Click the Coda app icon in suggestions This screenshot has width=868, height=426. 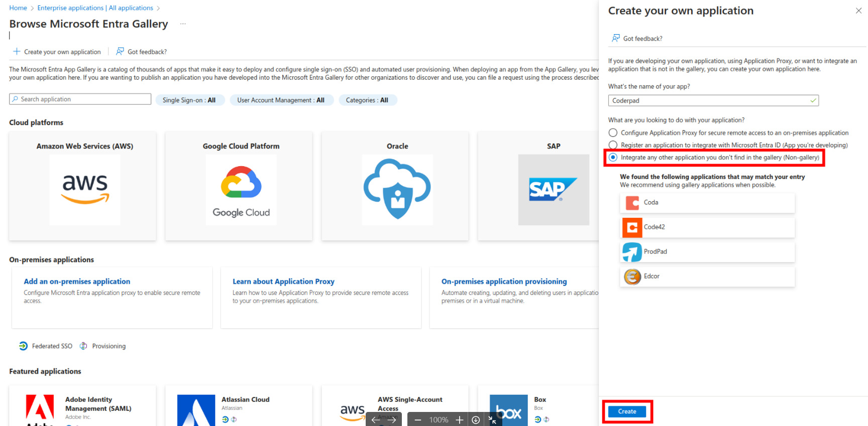pyautogui.click(x=632, y=203)
